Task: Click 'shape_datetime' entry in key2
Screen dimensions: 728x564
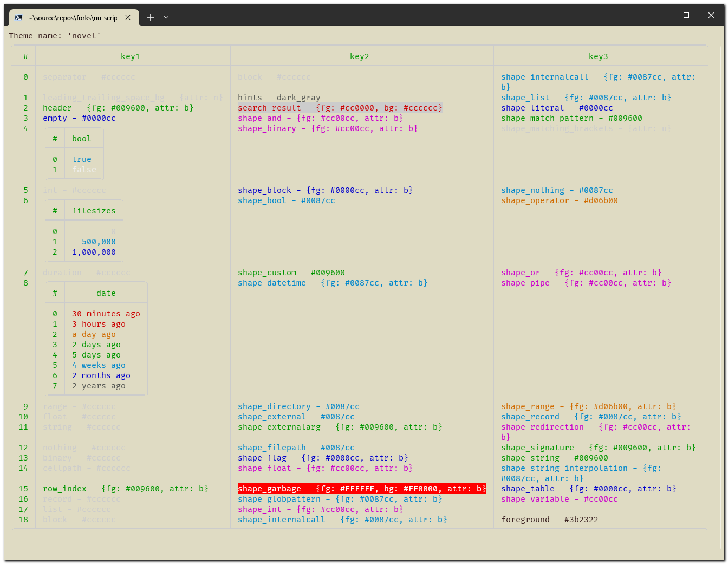Action: click(333, 283)
